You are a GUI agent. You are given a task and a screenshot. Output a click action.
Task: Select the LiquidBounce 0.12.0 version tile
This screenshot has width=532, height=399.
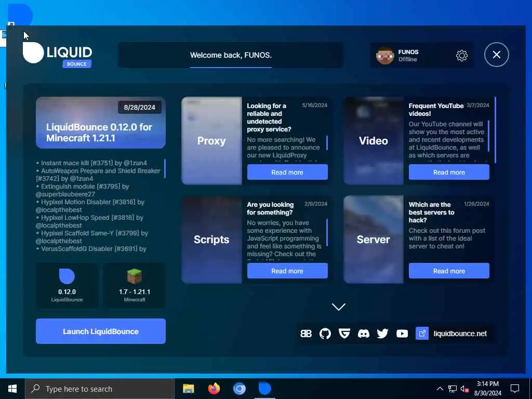coord(67,285)
